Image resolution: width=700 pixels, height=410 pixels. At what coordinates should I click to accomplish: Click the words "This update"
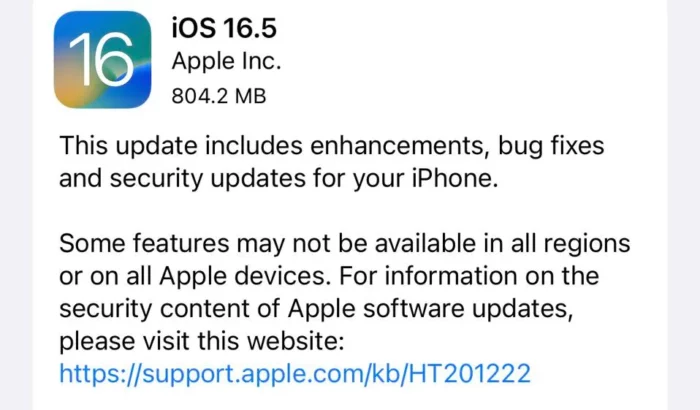[129, 146]
